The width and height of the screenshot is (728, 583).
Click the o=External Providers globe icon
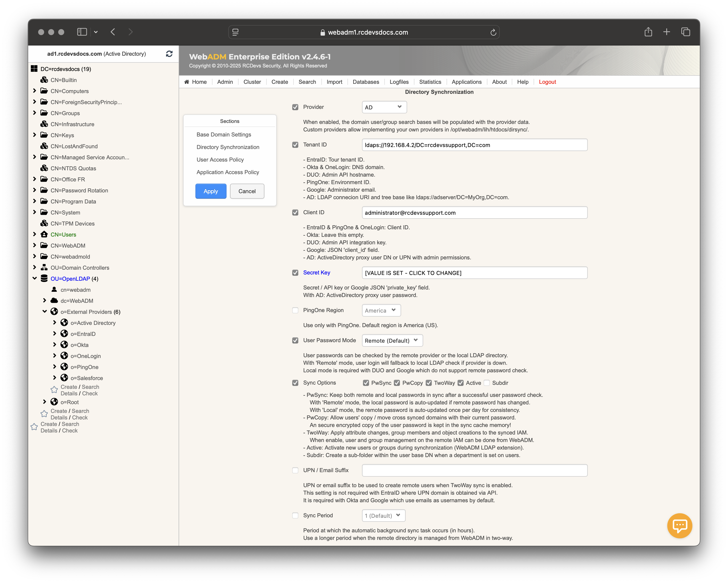(x=54, y=312)
